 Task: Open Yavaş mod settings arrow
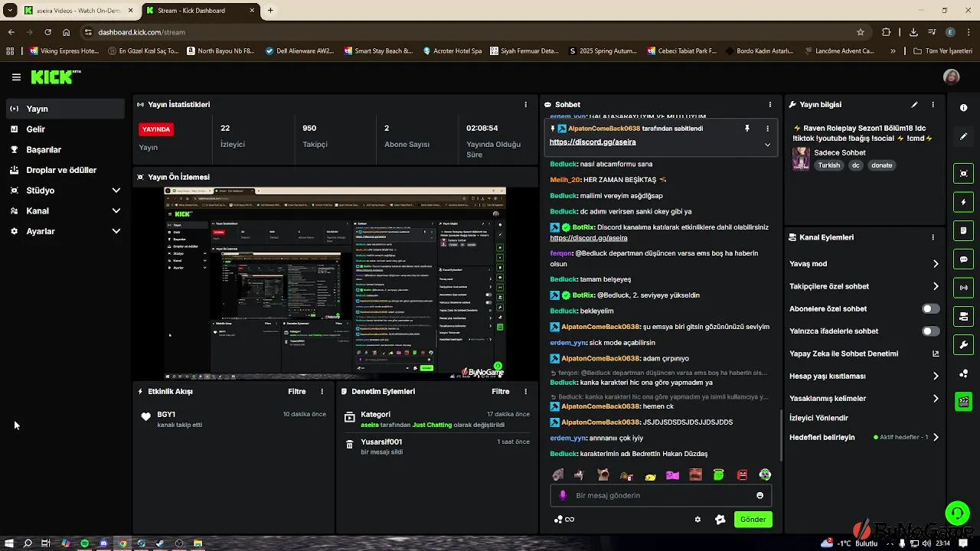pos(936,264)
